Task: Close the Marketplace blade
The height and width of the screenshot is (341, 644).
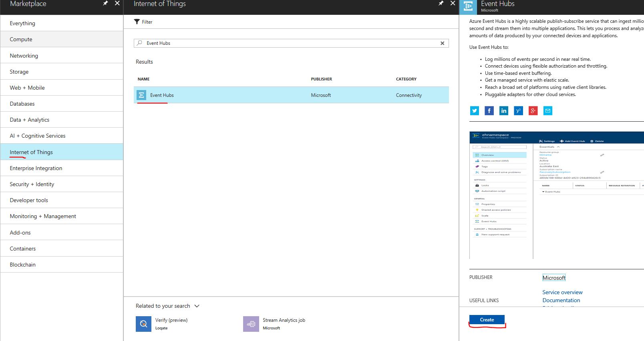Action: click(x=117, y=3)
